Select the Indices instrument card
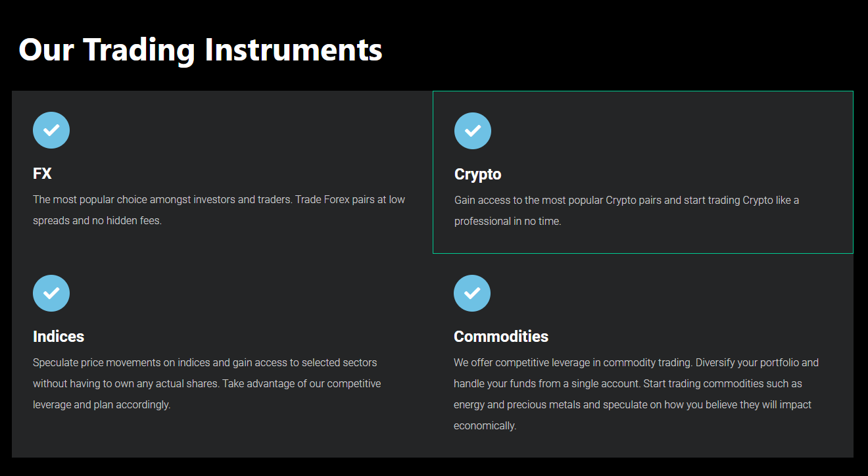This screenshot has width=868, height=476. click(222, 356)
